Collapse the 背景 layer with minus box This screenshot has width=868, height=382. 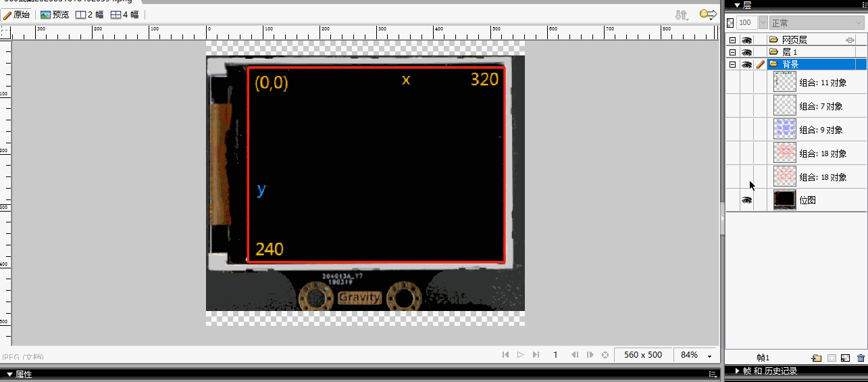click(x=732, y=64)
